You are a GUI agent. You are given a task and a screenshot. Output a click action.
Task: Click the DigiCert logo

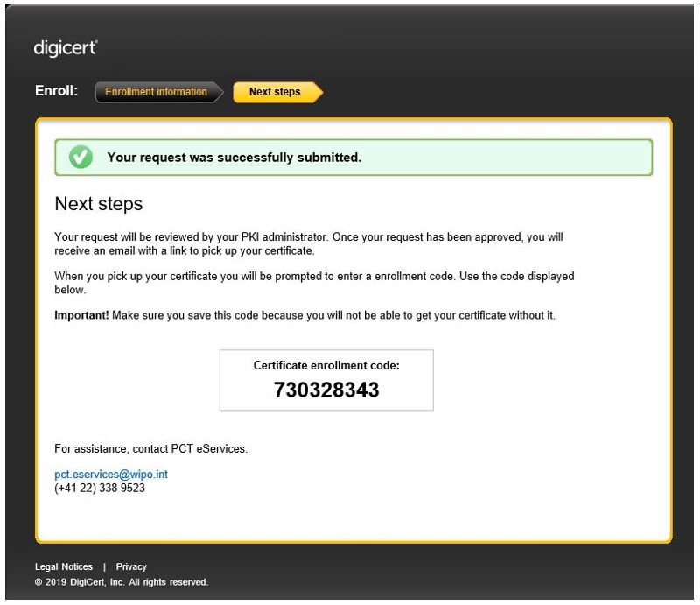(x=66, y=48)
